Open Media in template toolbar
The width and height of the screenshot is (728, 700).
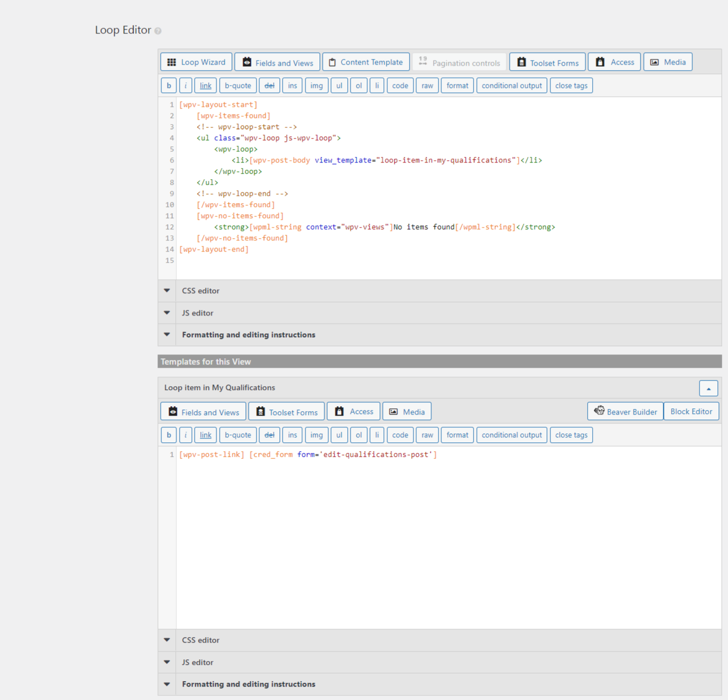(407, 412)
